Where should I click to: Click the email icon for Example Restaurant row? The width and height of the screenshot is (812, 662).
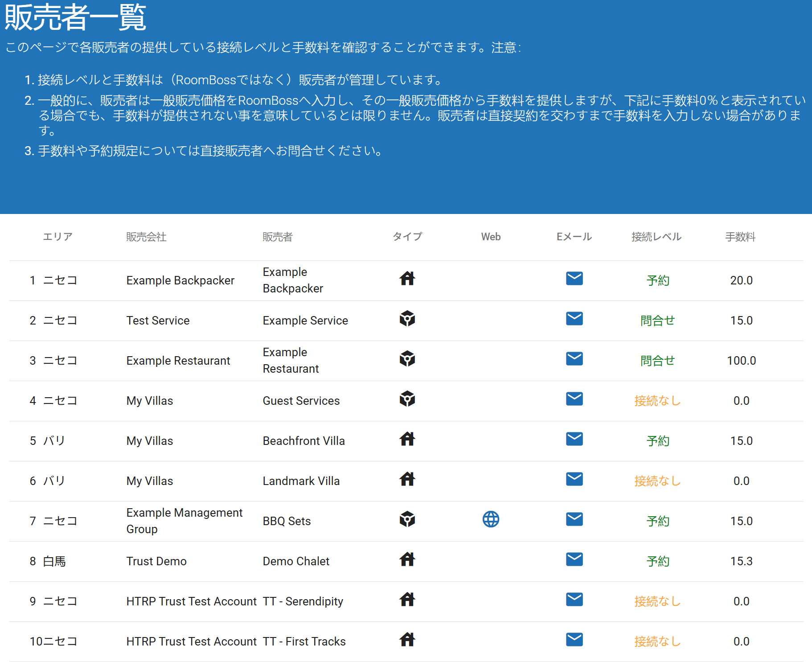[574, 359]
